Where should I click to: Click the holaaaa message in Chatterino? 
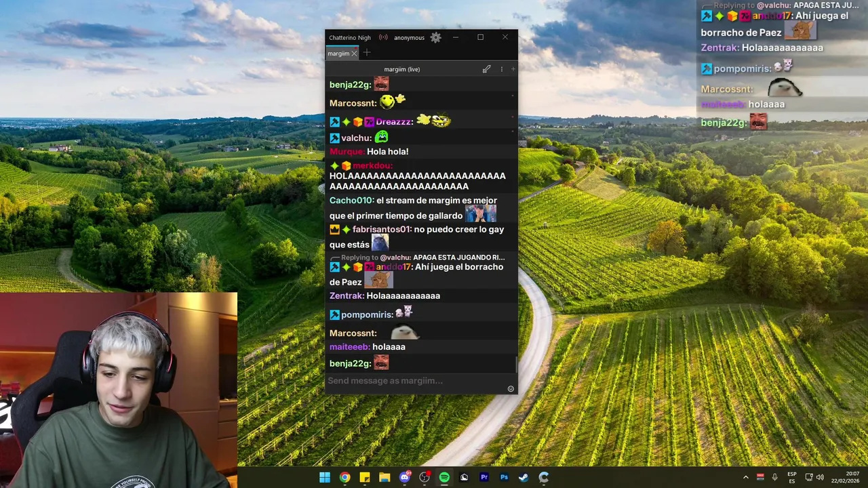(389, 347)
